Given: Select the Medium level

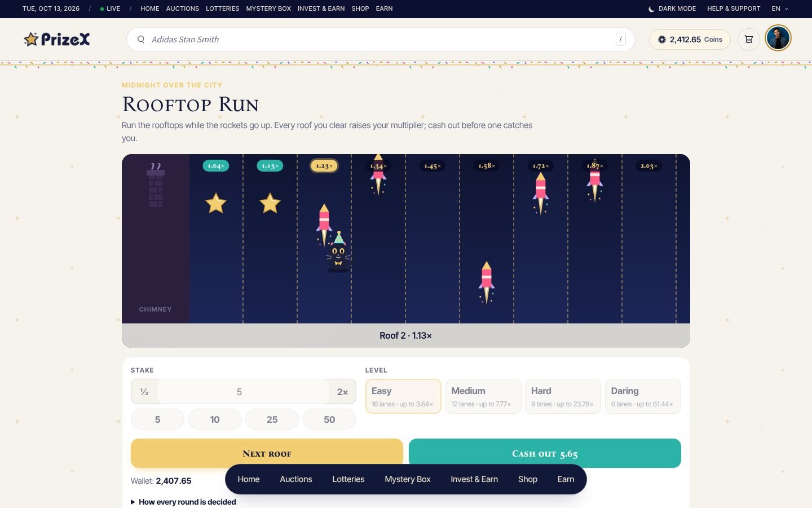Looking at the screenshot, I should (x=483, y=396).
